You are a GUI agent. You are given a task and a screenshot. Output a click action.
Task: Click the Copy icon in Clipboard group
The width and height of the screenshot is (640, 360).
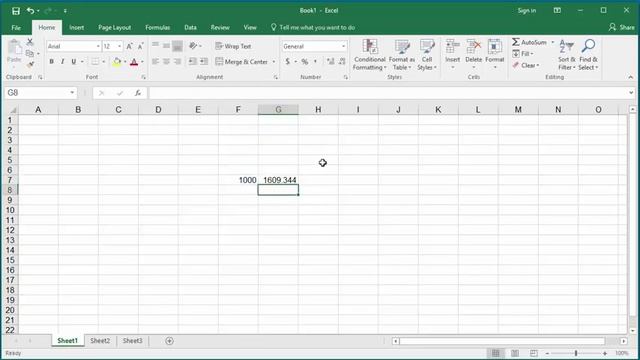[x=29, y=53]
